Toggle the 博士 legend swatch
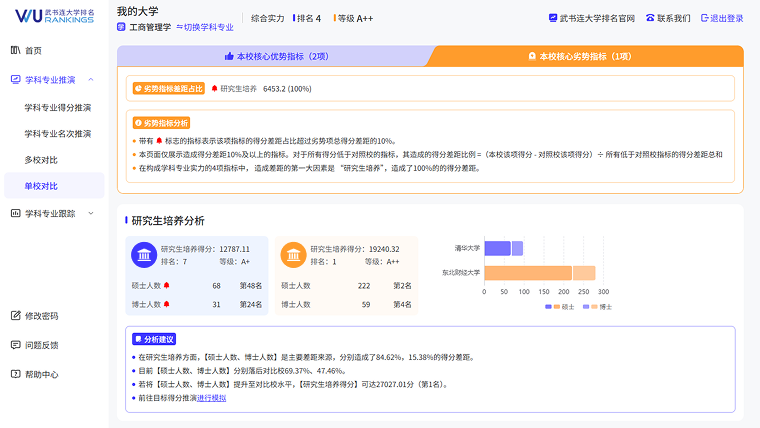This screenshot has width=760, height=428. [x=590, y=307]
